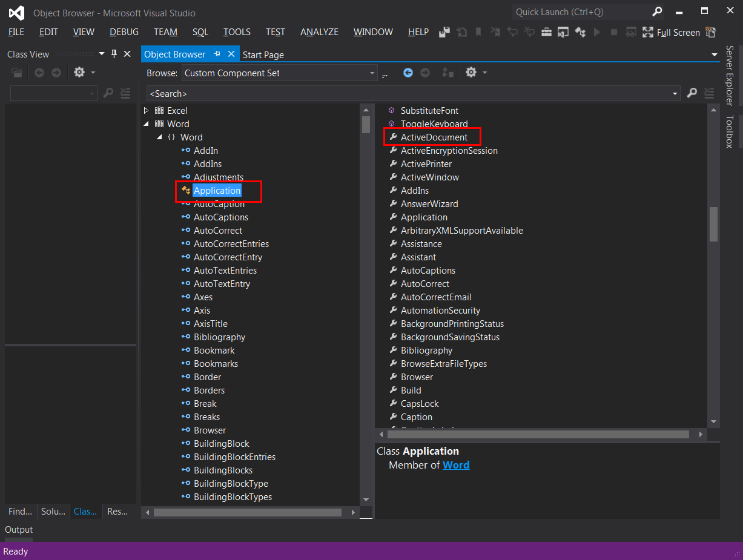Select the ActiveDocument property
This screenshot has width=743, height=560.
[434, 137]
